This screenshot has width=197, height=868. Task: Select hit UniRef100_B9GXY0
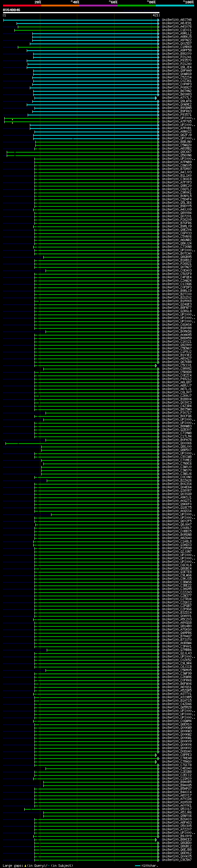pos(177,54)
